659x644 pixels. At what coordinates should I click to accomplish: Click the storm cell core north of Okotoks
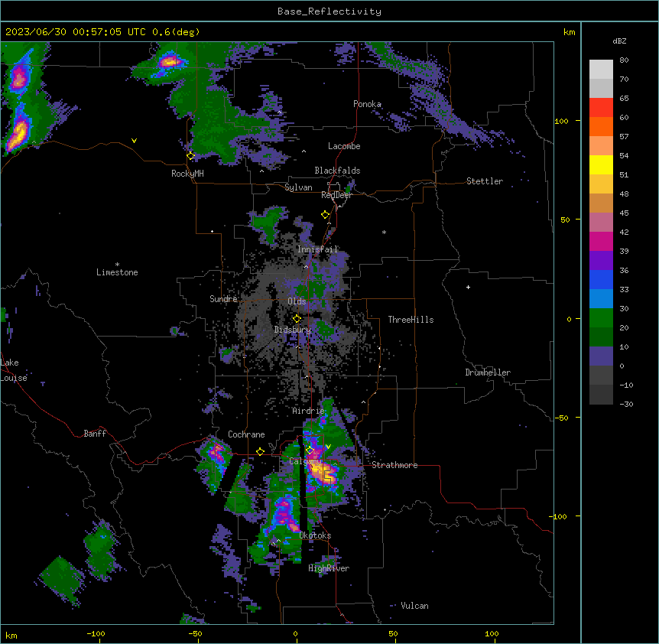pos(284,513)
